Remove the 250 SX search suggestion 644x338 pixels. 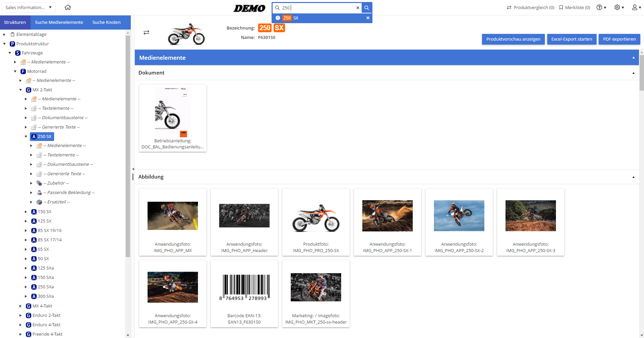tap(368, 18)
